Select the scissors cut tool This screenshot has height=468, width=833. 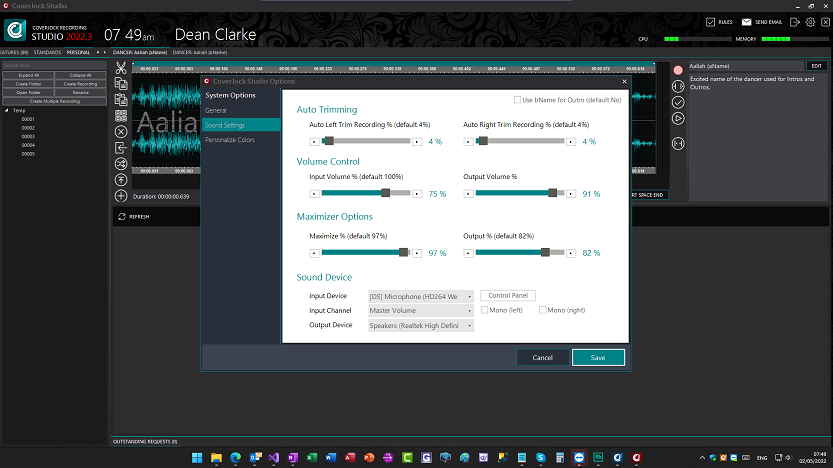[x=121, y=68]
